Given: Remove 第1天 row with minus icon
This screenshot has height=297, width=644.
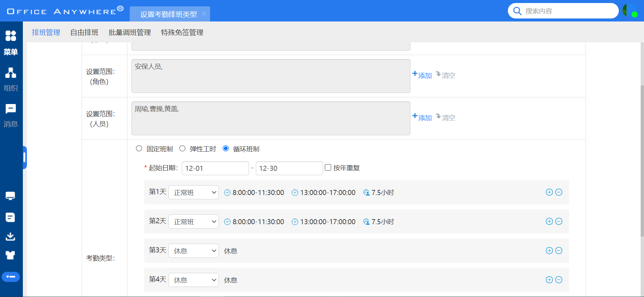Looking at the screenshot, I should 559,192.
